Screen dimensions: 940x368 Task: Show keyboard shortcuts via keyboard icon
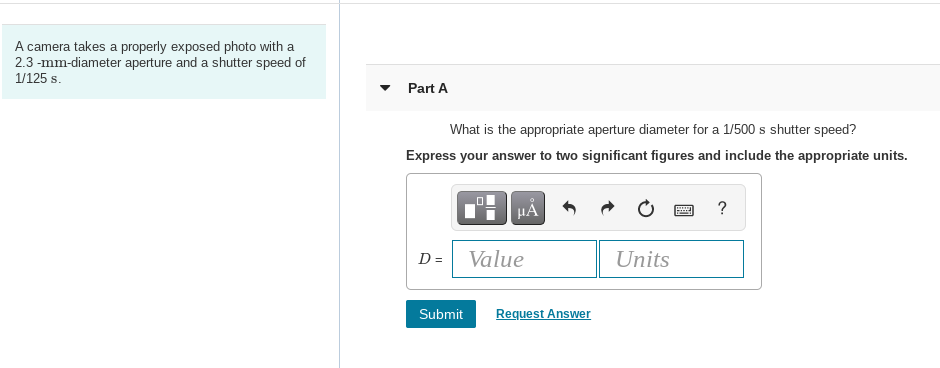pos(684,210)
